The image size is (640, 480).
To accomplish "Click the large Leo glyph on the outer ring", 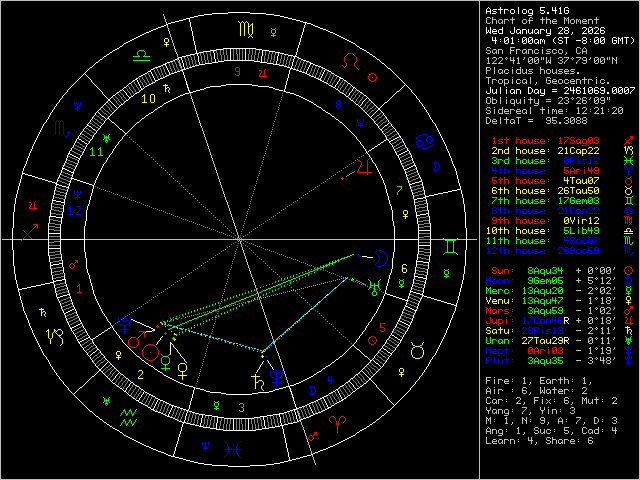I will click(350, 62).
